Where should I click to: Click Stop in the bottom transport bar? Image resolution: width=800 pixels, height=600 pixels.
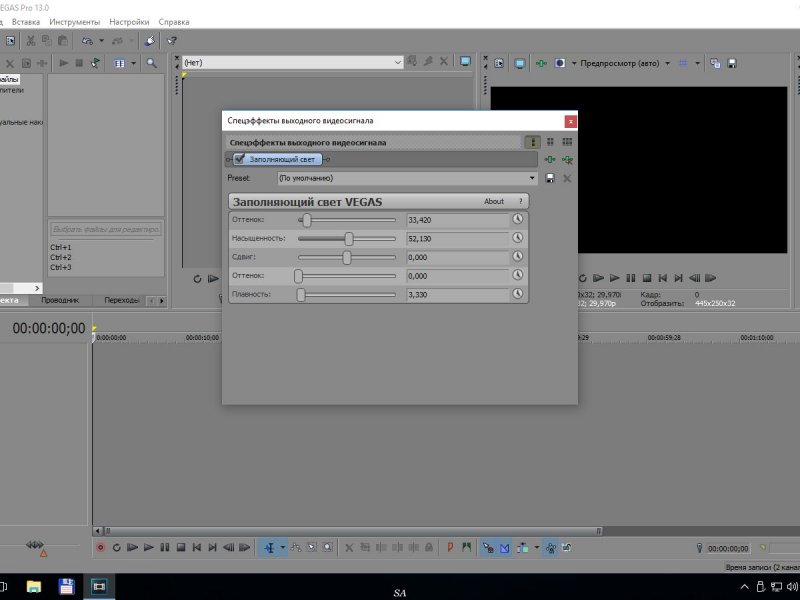point(181,548)
